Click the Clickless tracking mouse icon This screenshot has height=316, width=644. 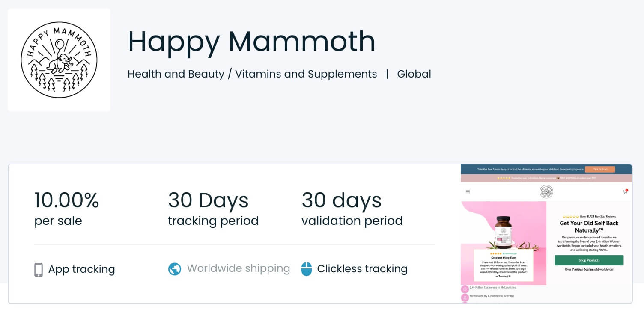point(307,269)
